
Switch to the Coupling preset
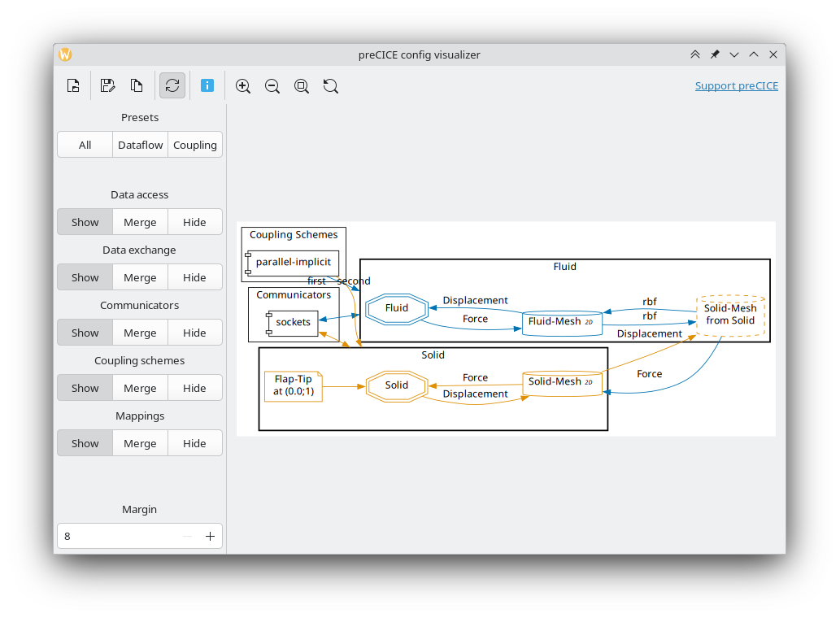tap(194, 144)
